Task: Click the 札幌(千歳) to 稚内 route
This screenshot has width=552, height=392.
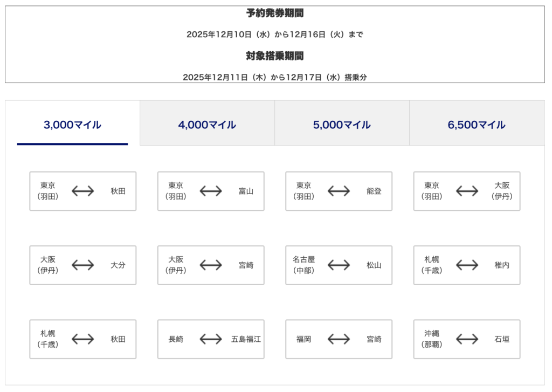Action: (x=467, y=265)
